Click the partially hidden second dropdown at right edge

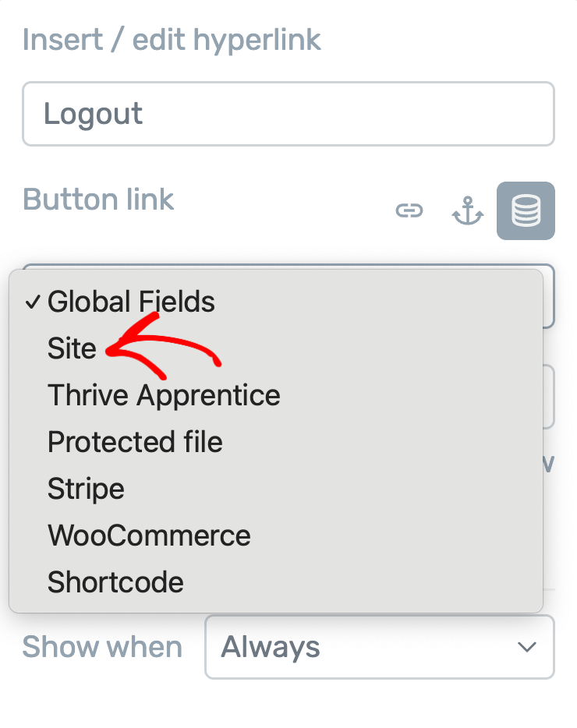[x=549, y=397]
